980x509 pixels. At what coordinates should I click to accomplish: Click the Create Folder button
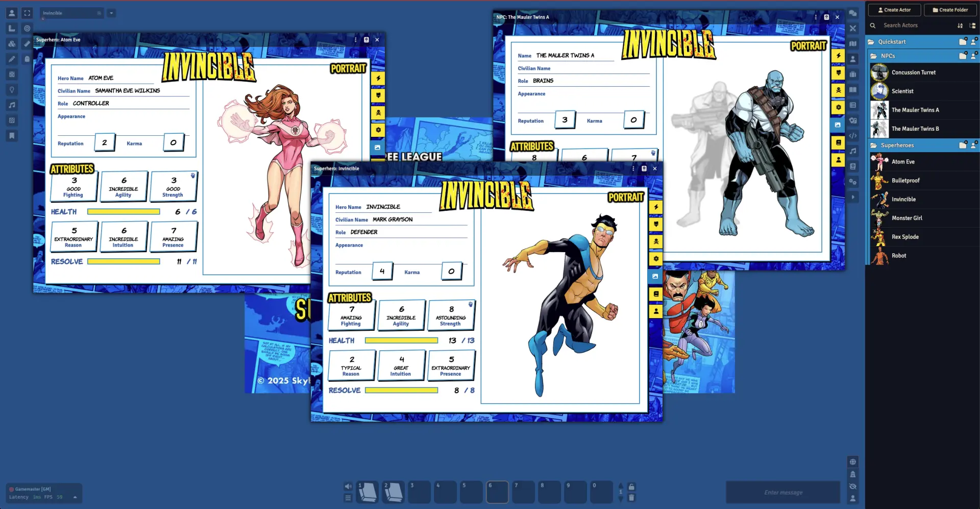[950, 10]
